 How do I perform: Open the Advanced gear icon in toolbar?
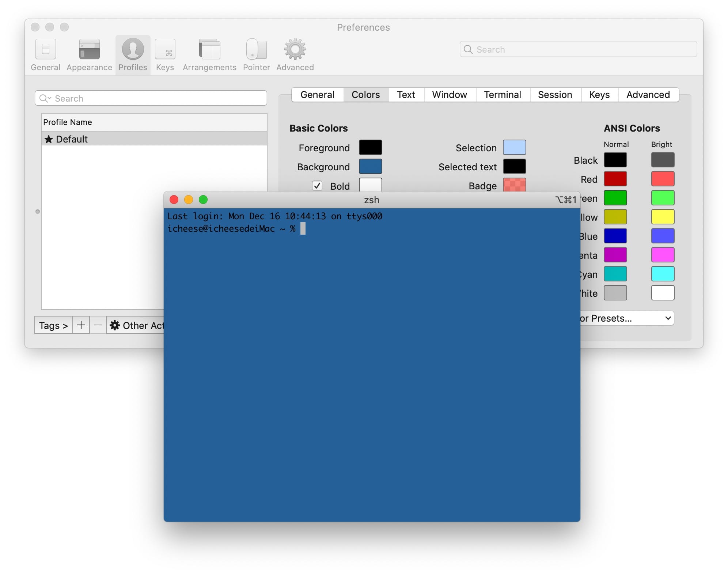pos(295,49)
